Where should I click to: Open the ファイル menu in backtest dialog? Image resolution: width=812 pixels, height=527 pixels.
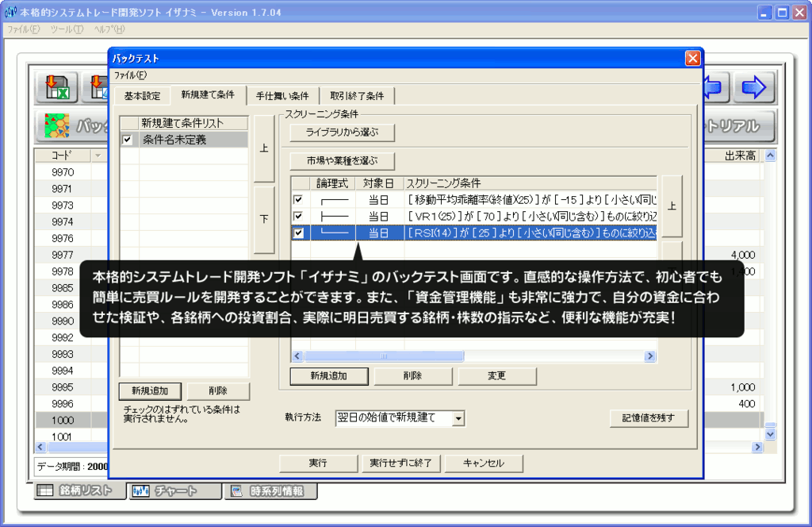(131, 75)
